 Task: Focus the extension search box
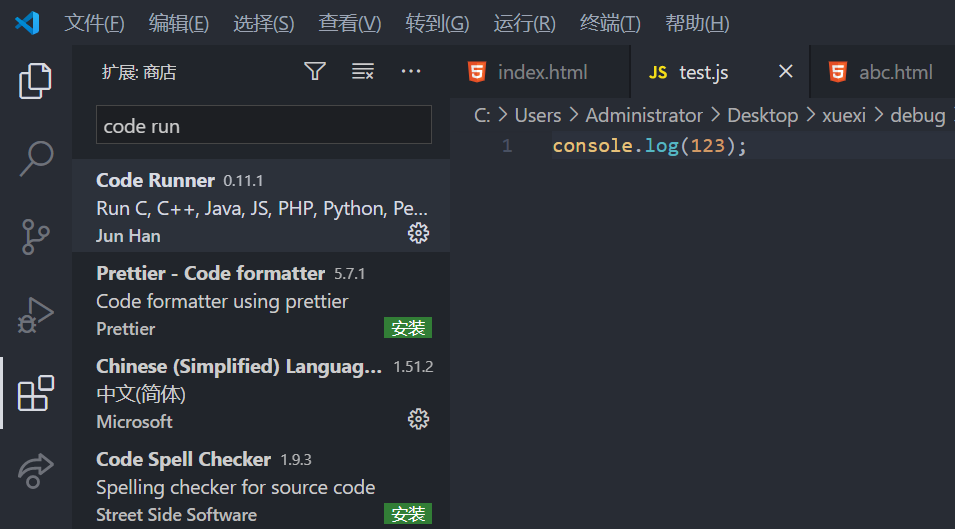click(x=264, y=125)
